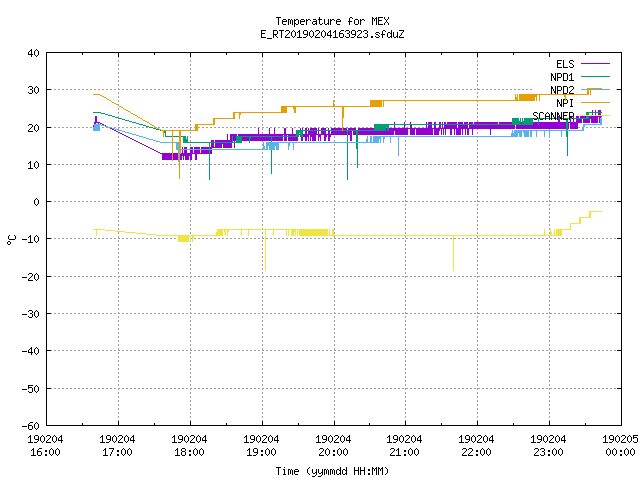Click the x-axis tick label 16:00

[45, 452]
